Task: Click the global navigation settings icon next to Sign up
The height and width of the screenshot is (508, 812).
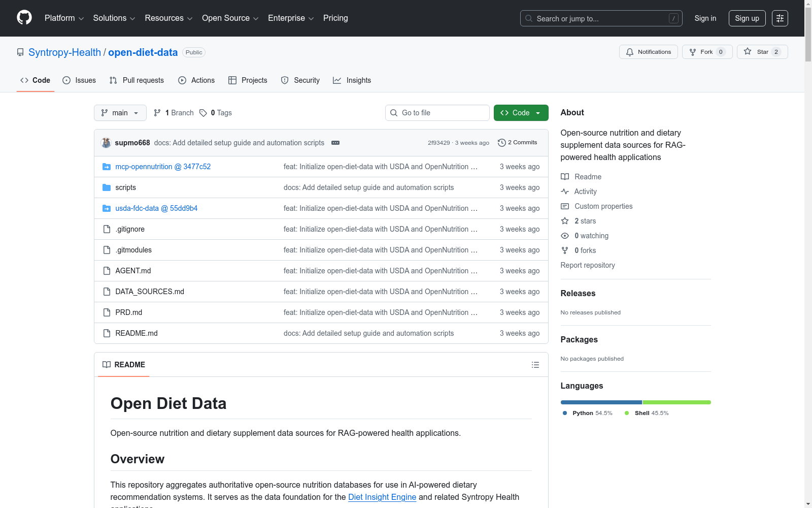Action: 780,18
